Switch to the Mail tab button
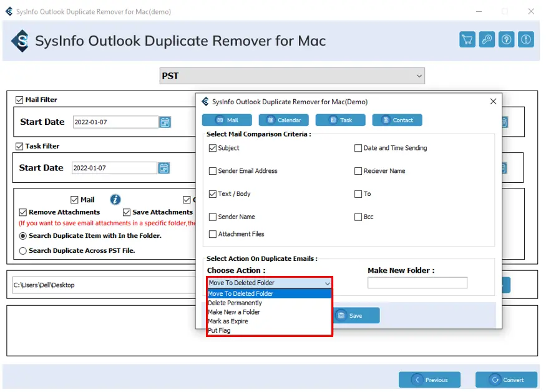The height and width of the screenshot is (392, 546). click(227, 120)
